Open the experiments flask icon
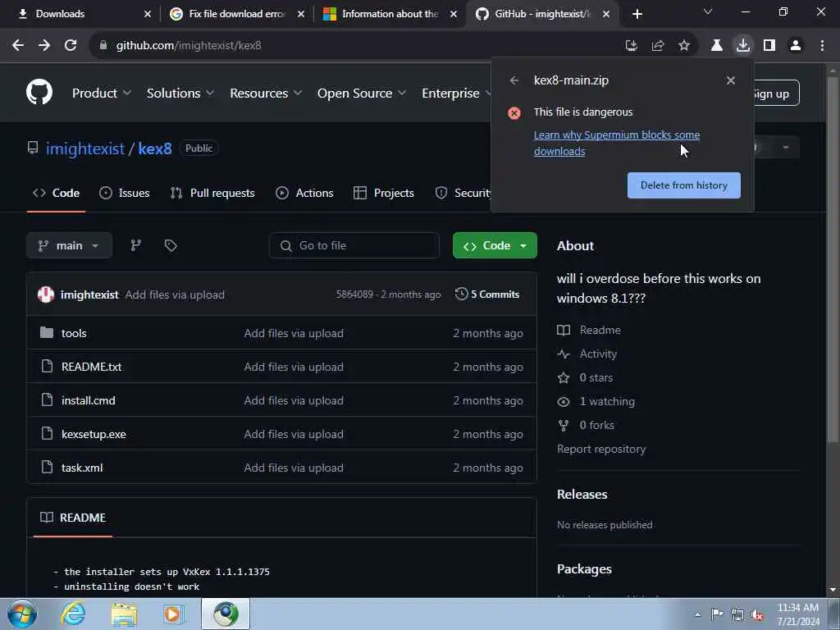This screenshot has height=630, width=840. tap(717, 46)
